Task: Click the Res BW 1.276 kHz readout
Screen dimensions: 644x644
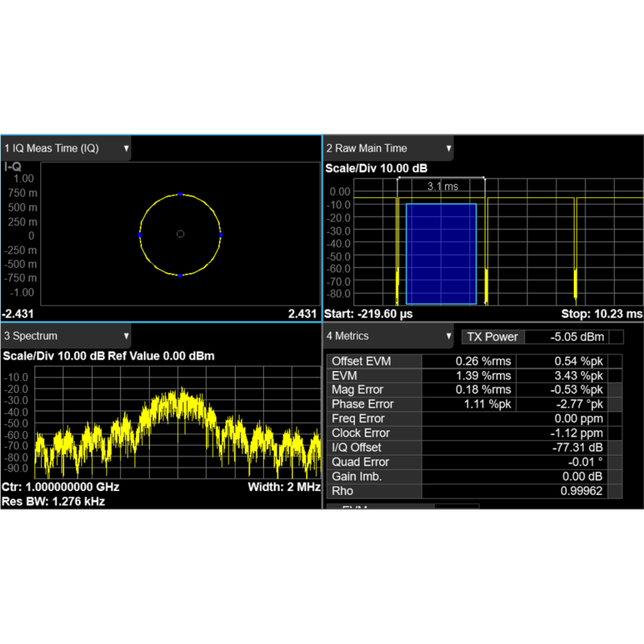Action: pyautogui.click(x=53, y=502)
